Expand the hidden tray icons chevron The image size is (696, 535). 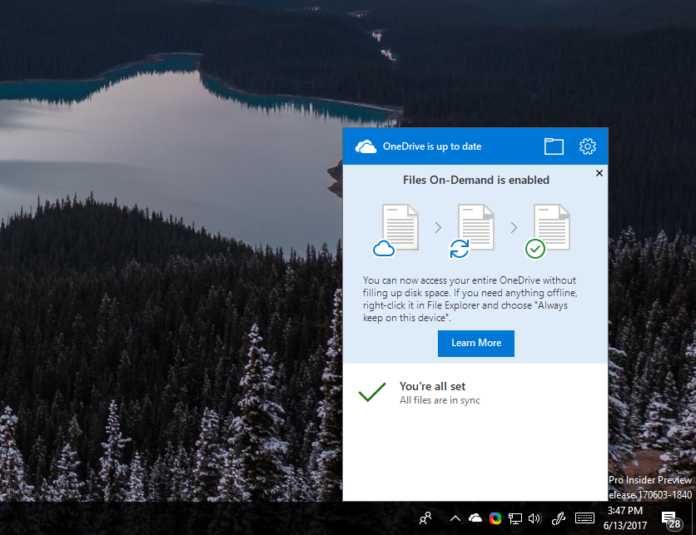(455, 518)
